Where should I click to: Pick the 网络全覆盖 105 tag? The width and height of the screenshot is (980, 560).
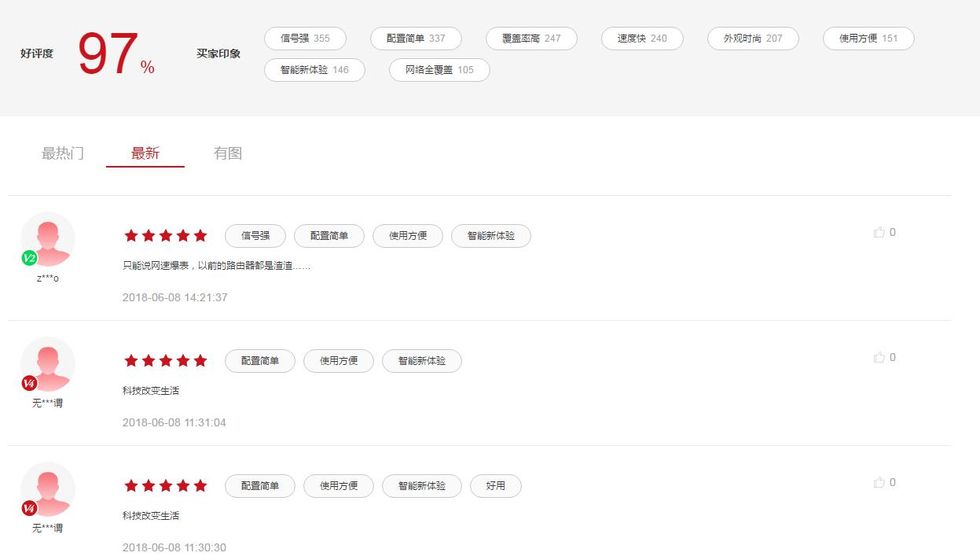[x=439, y=70]
